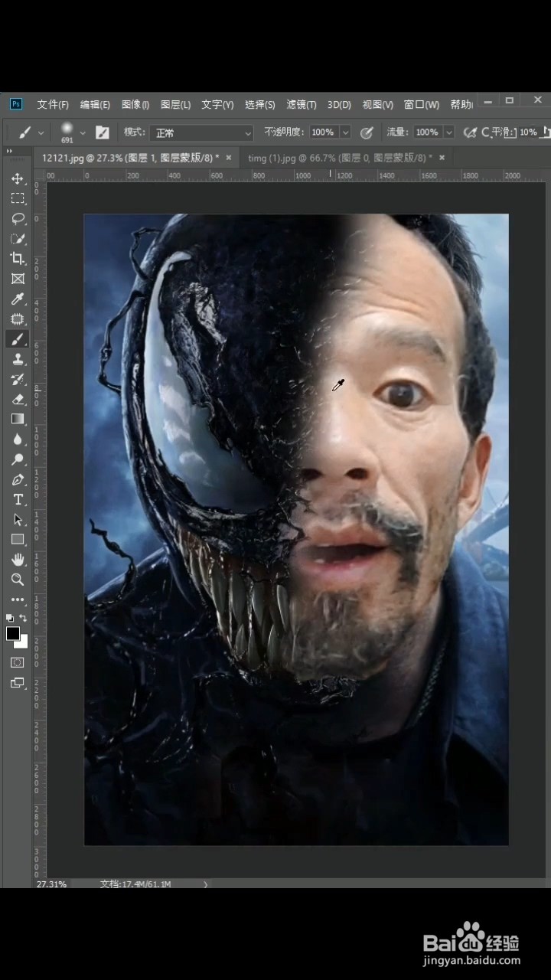Select the Clone Stamp tool
Image resolution: width=551 pixels, height=980 pixels.
pyautogui.click(x=18, y=359)
